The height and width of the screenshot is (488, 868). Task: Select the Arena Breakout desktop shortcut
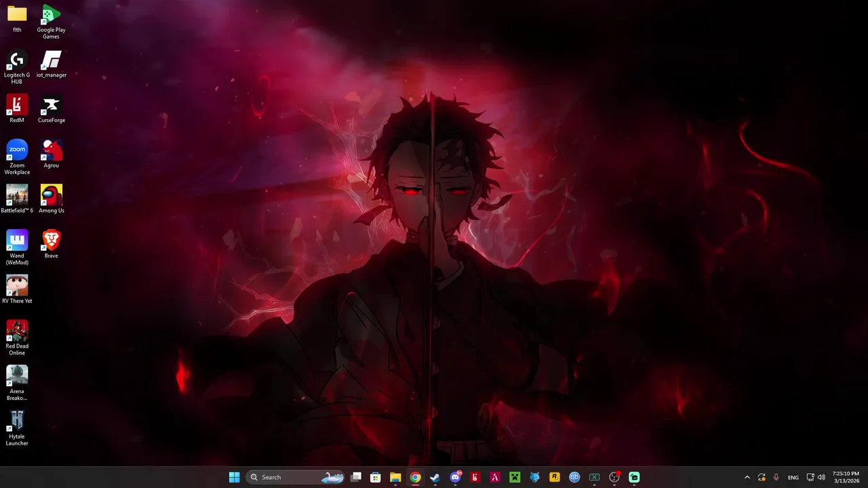click(17, 383)
